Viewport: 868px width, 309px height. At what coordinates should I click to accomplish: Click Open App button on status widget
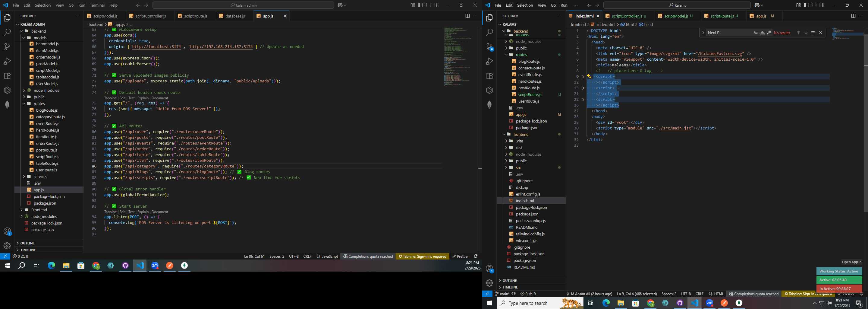coord(851,262)
